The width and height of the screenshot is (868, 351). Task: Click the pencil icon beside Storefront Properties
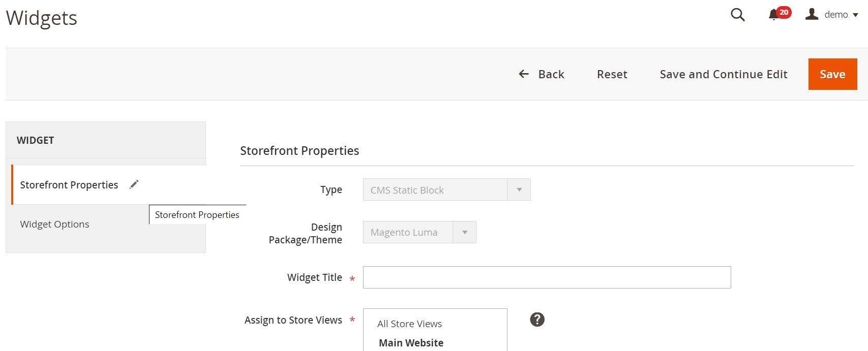click(134, 184)
